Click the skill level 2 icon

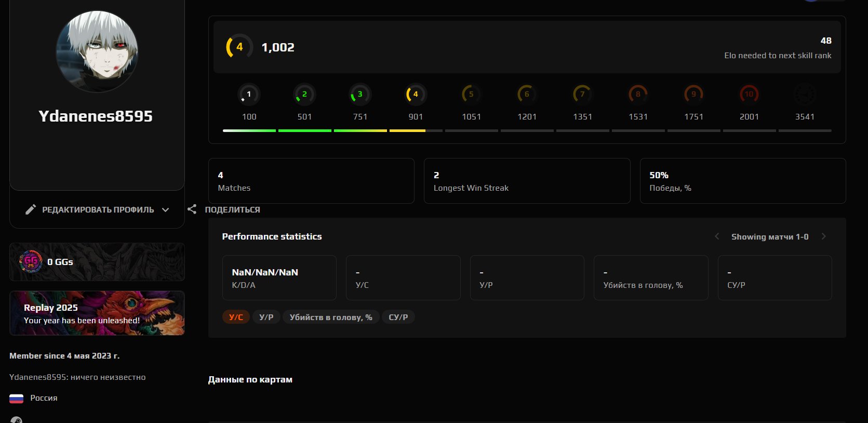304,95
